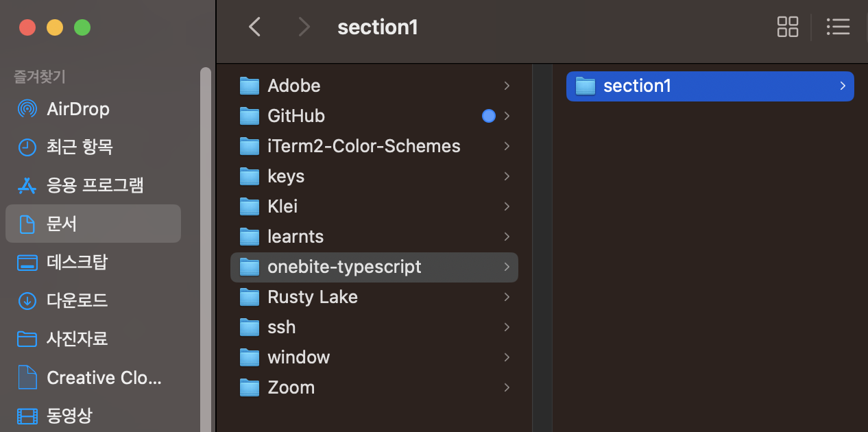
Task: Expand the Adobe folder chevron
Action: click(x=507, y=86)
